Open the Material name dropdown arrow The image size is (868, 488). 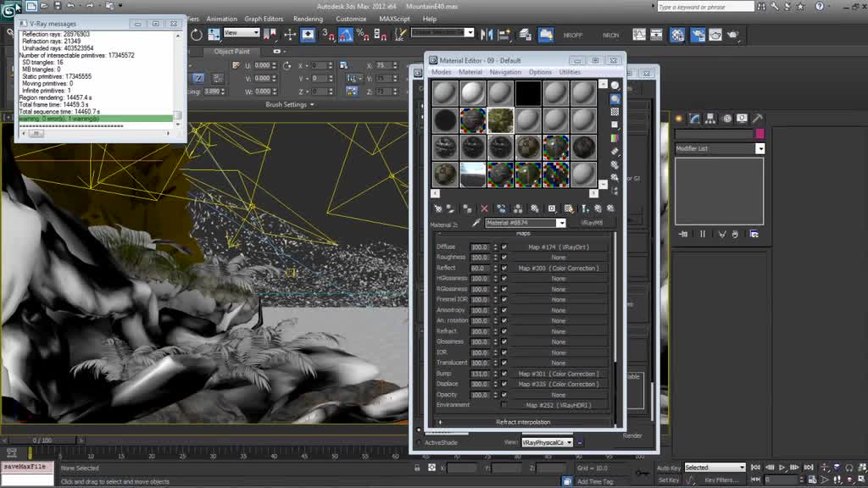tap(561, 223)
